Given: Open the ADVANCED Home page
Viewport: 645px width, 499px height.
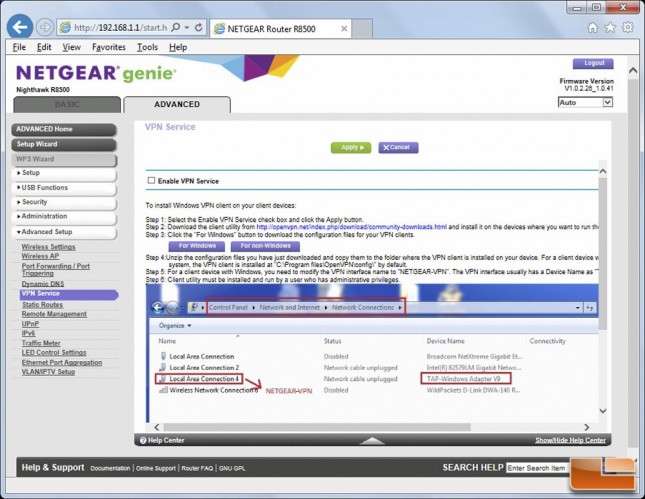Looking at the screenshot, I should (64, 130).
